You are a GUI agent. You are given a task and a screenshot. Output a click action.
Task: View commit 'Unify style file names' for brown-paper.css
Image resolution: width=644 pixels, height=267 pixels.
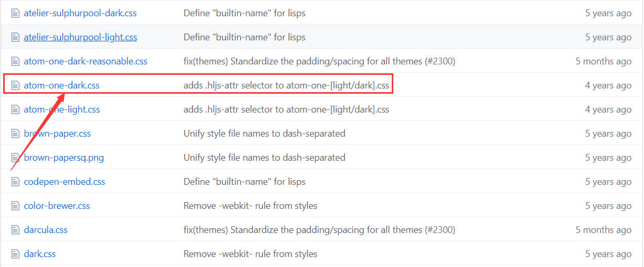(264, 133)
